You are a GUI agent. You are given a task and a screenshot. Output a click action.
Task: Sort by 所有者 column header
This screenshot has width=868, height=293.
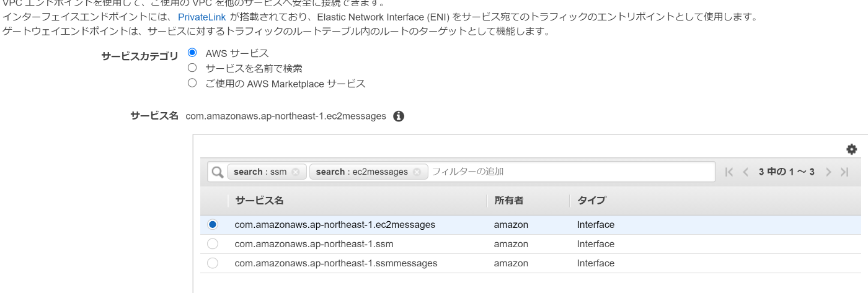coord(508,201)
